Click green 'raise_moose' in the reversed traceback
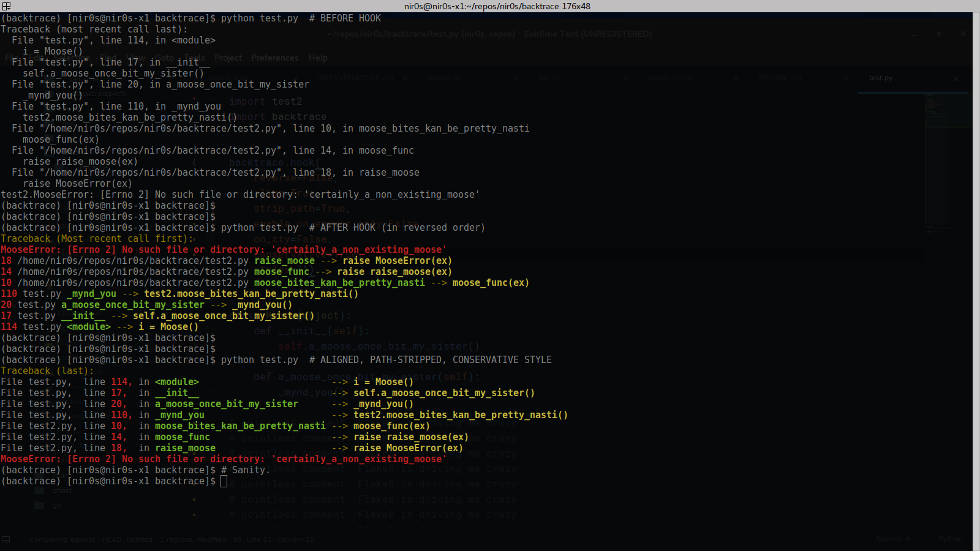Image resolution: width=980 pixels, height=551 pixels. click(x=285, y=261)
